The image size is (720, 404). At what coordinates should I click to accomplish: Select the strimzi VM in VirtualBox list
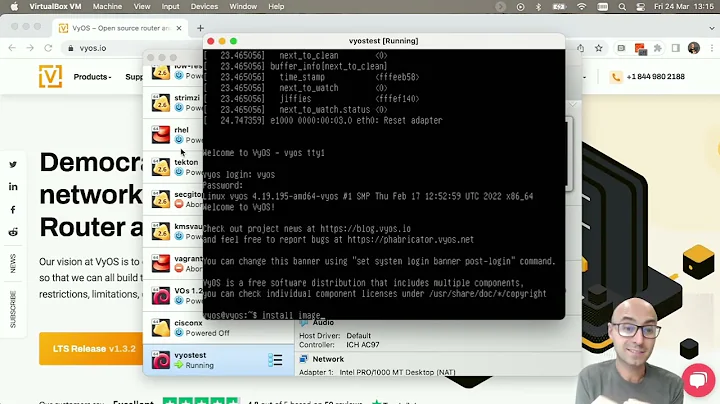click(x=174, y=103)
